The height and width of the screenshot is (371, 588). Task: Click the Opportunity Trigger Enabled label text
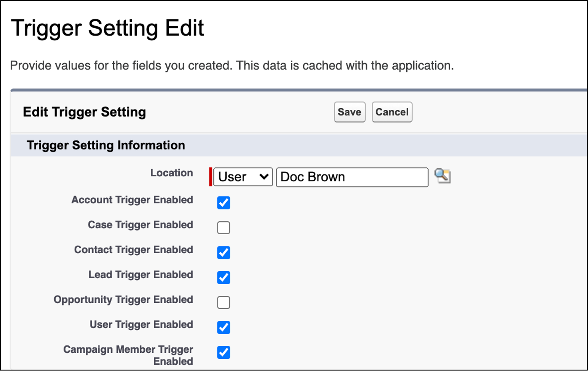coord(123,300)
